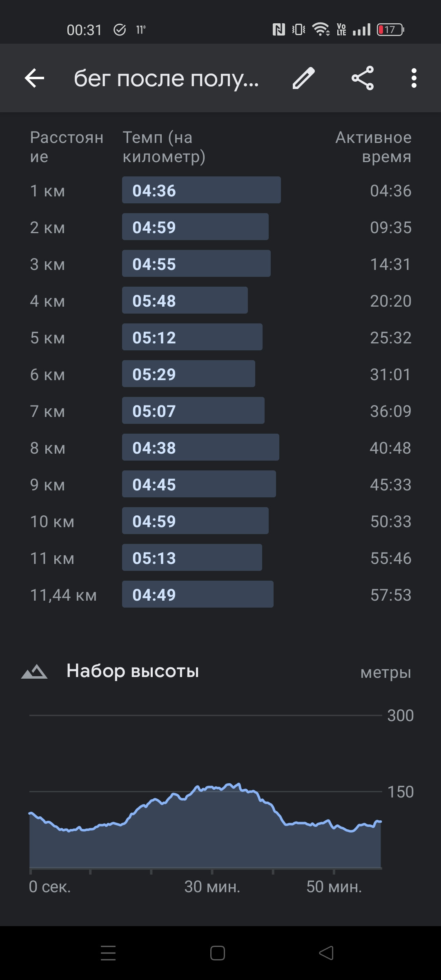Tap the mountain elevation icon
441x980 pixels.
34,672
